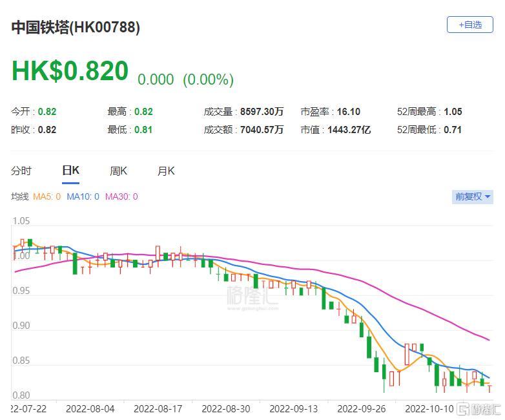Click the 52周最高 1.05 value
The width and height of the screenshot is (505, 420).
[453, 112]
